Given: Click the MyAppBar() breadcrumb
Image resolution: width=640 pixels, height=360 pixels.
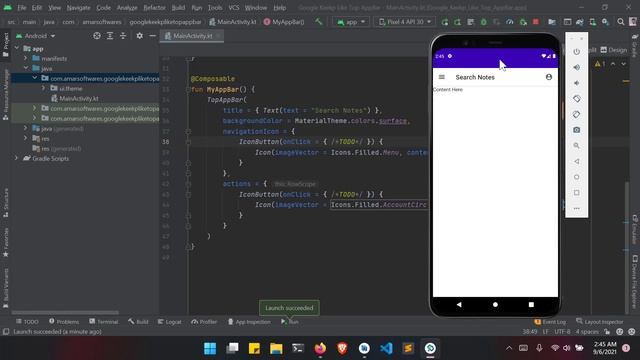Looking at the screenshot, I should point(284,22).
